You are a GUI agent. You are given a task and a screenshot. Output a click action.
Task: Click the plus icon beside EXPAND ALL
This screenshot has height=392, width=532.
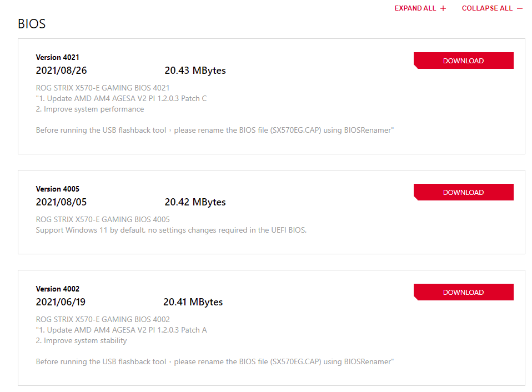pos(443,8)
